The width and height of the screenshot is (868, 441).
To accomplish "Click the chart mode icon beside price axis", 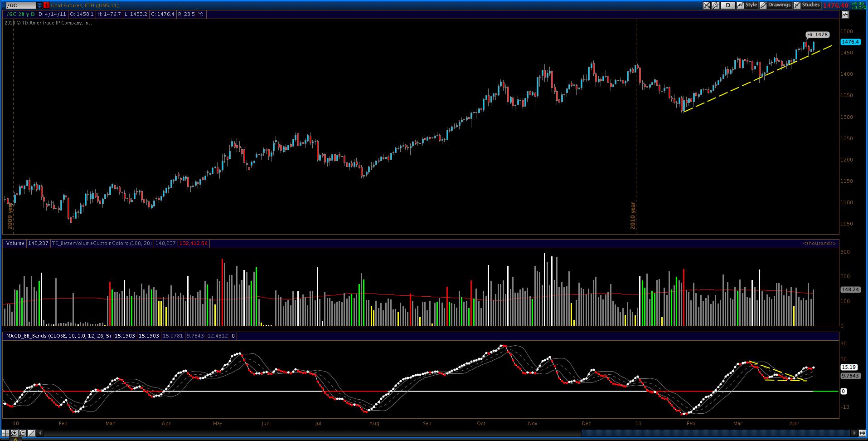I will (845, 14).
